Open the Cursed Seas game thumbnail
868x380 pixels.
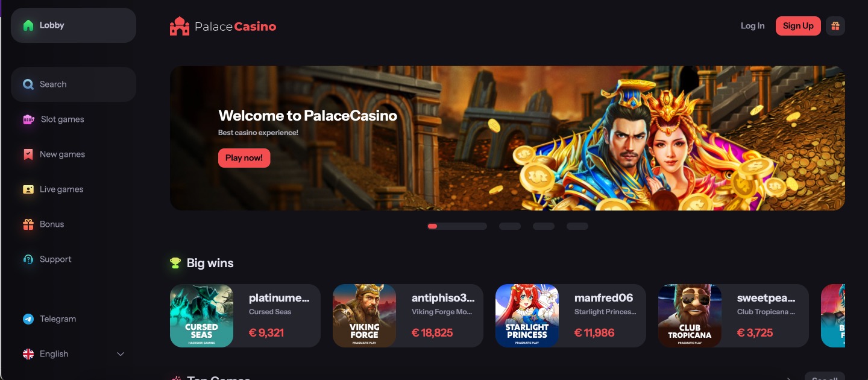pos(201,316)
